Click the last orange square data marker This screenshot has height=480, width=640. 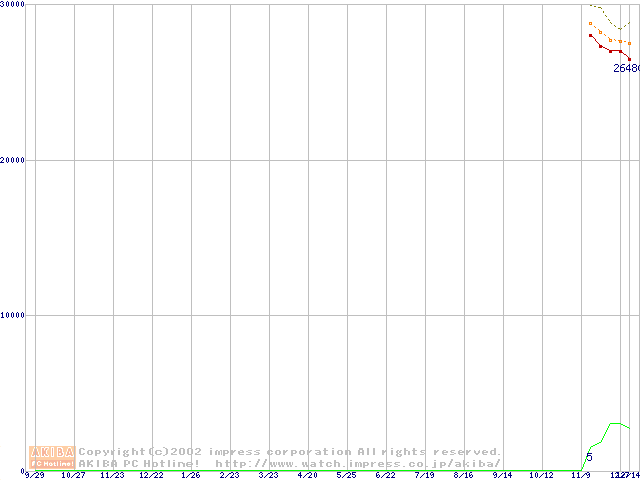tap(629, 44)
